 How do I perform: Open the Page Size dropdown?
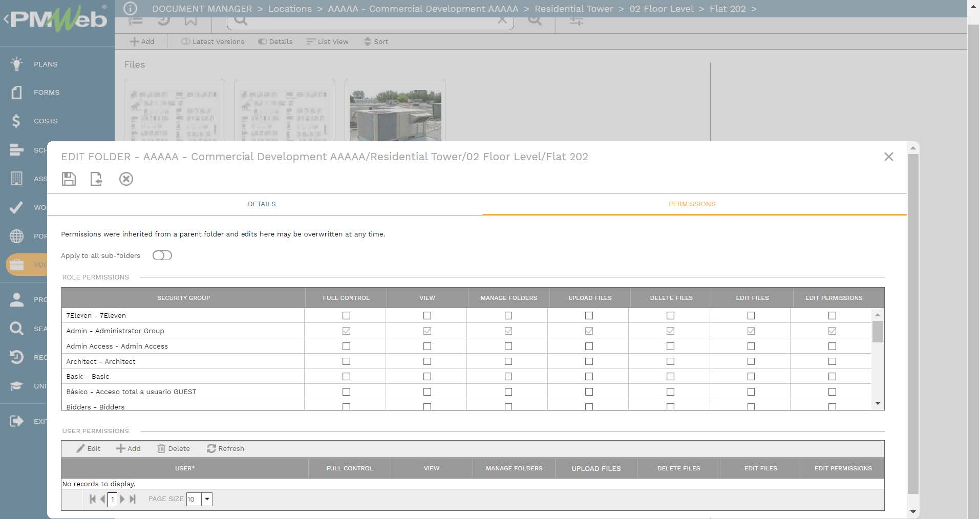point(207,499)
